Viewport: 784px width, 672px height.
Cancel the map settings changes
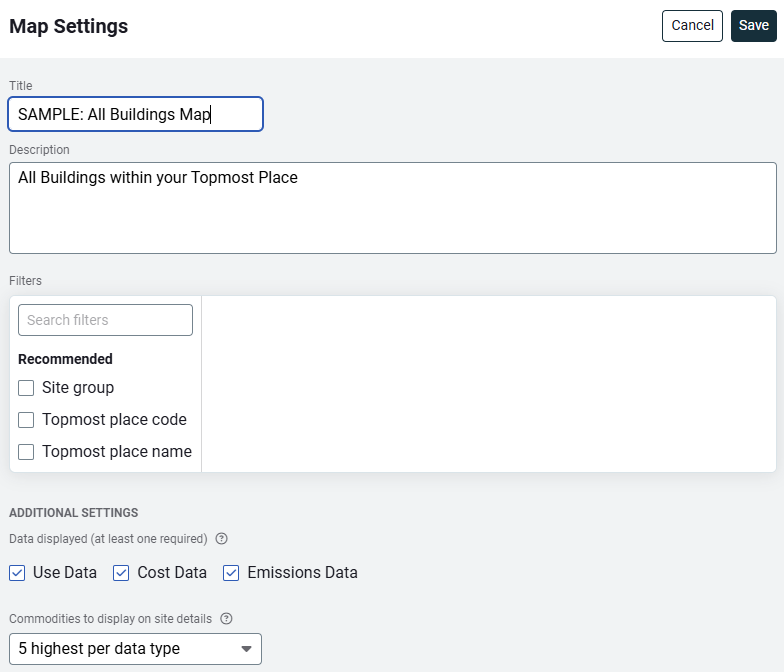click(692, 26)
